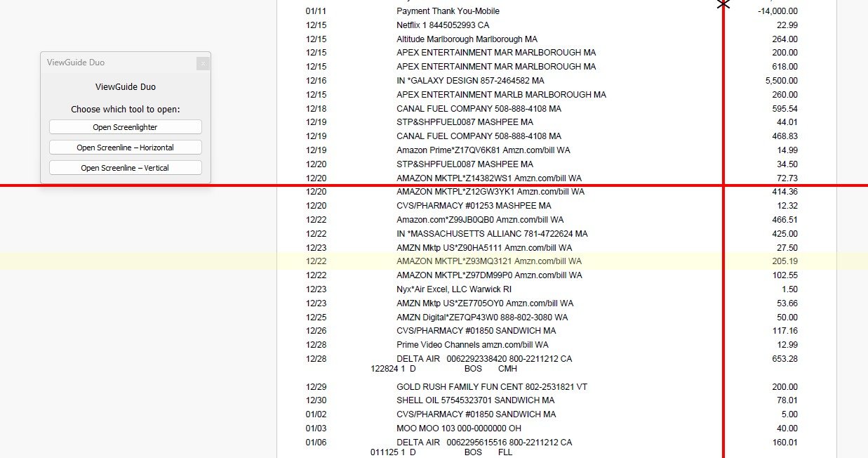The width and height of the screenshot is (868, 458).
Task: Select 'Altitude Marlborough Marlborough MA' row text
Action: [467, 39]
